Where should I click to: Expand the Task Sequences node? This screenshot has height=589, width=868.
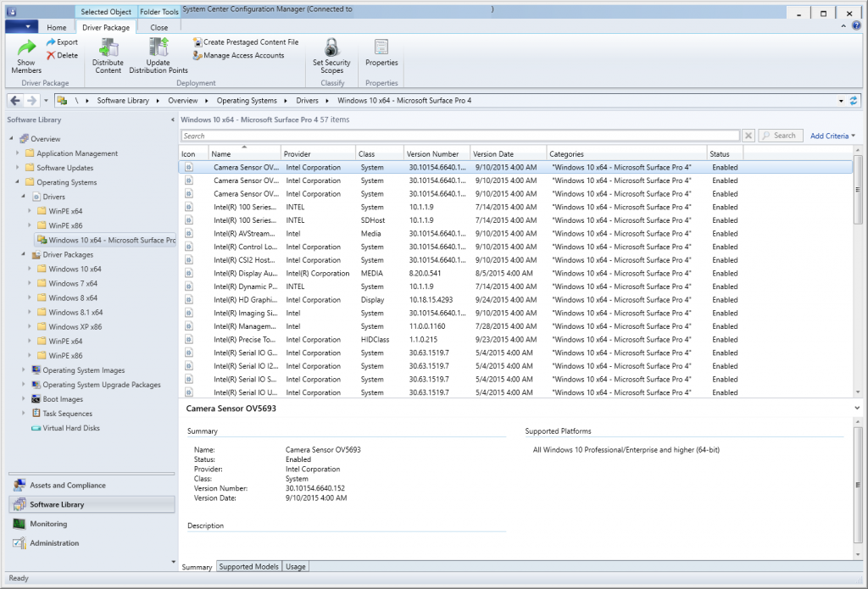pos(25,414)
